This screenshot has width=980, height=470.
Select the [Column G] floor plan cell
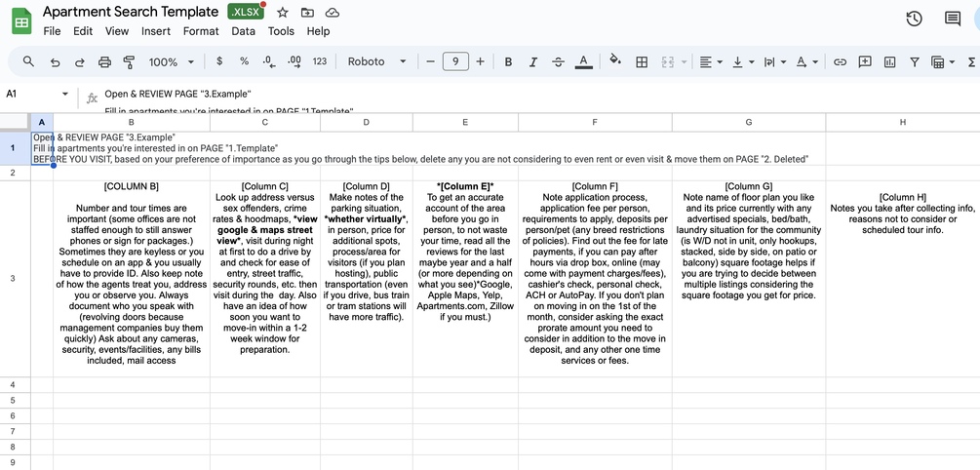click(x=749, y=279)
